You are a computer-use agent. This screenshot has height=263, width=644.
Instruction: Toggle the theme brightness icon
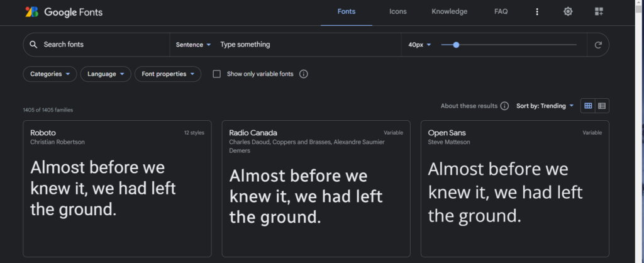point(568,11)
